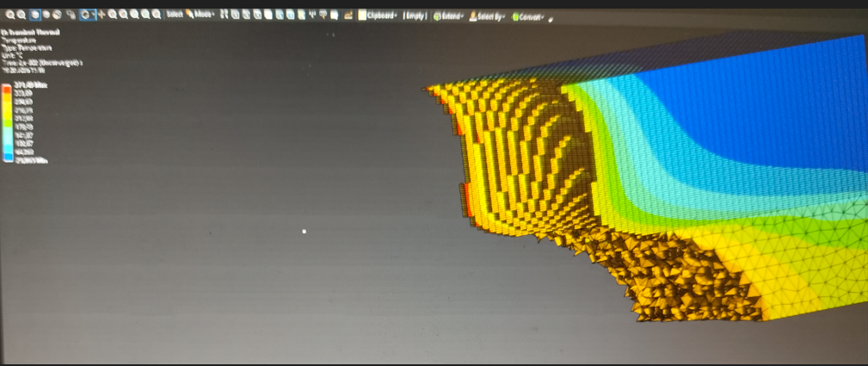The image size is (868, 366).
Task: Select the Rotate view tool
Action: 86,15
